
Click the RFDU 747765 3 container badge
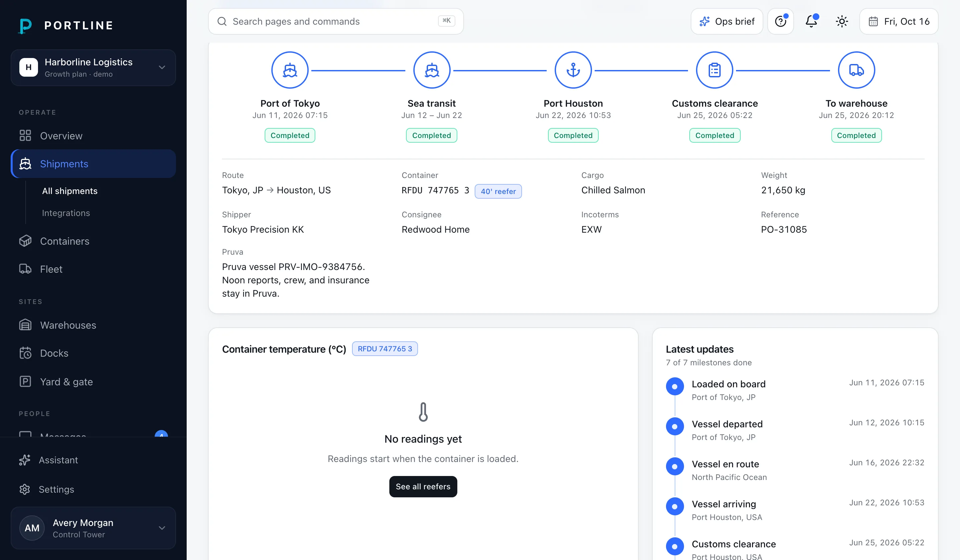385,349
